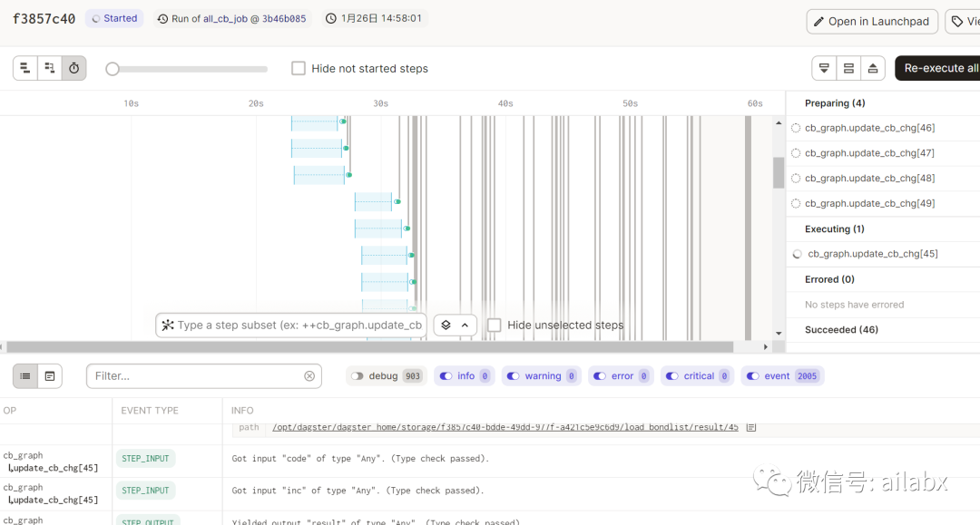This screenshot has width=980, height=525.
Task: Select step cb_graph.update_cb_chg[48]
Action: 869,178
